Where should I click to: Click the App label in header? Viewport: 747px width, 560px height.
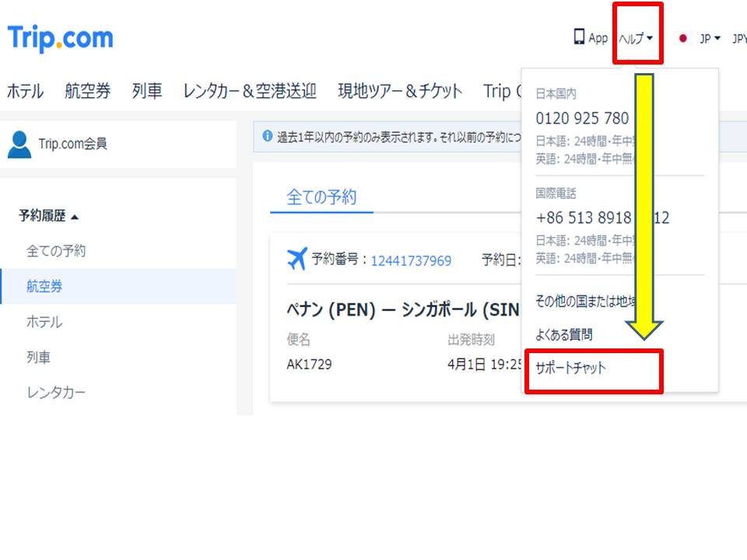598,38
